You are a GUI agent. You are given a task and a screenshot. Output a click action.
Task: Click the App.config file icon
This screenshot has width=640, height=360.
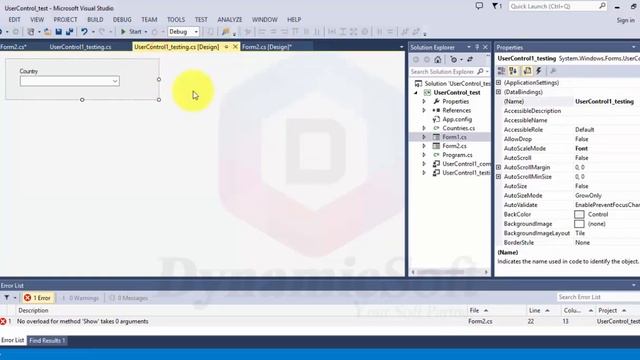tap(436, 120)
